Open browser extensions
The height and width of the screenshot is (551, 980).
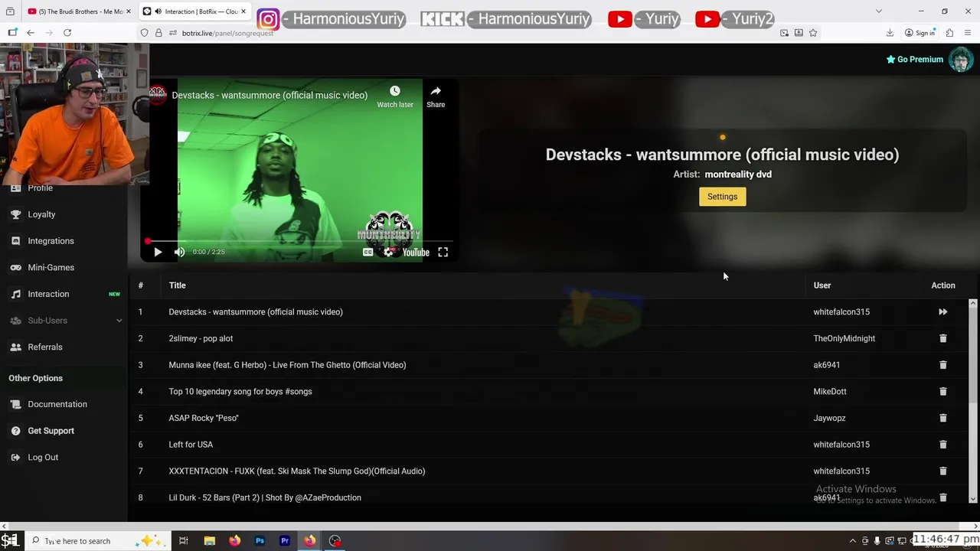click(x=949, y=33)
